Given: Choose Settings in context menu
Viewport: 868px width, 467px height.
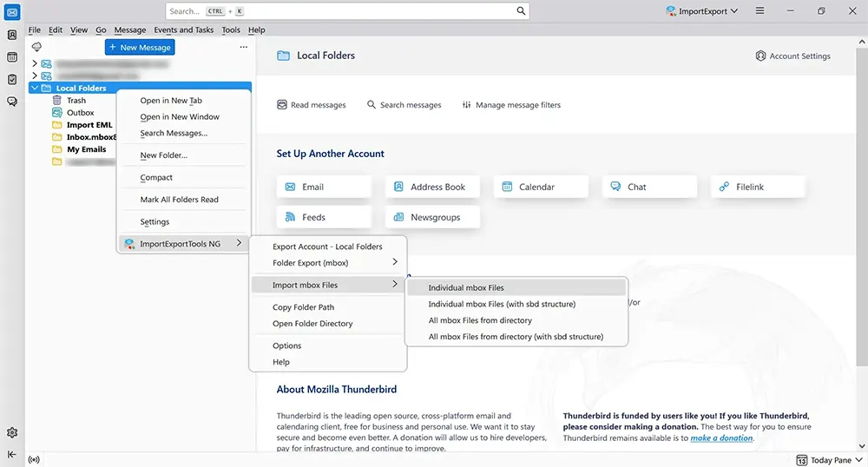Looking at the screenshot, I should pyautogui.click(x=184, y=222).
